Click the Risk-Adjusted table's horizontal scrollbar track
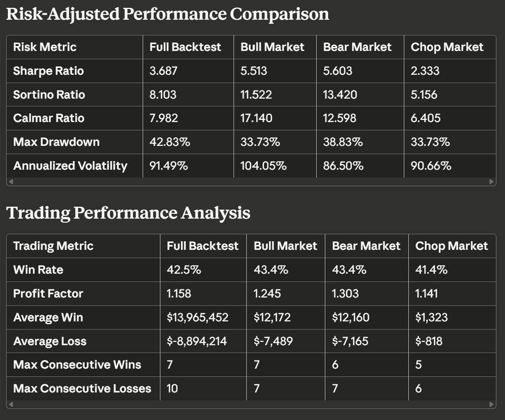The height and width of the screenshot is (420, 505). pos(251,181)
